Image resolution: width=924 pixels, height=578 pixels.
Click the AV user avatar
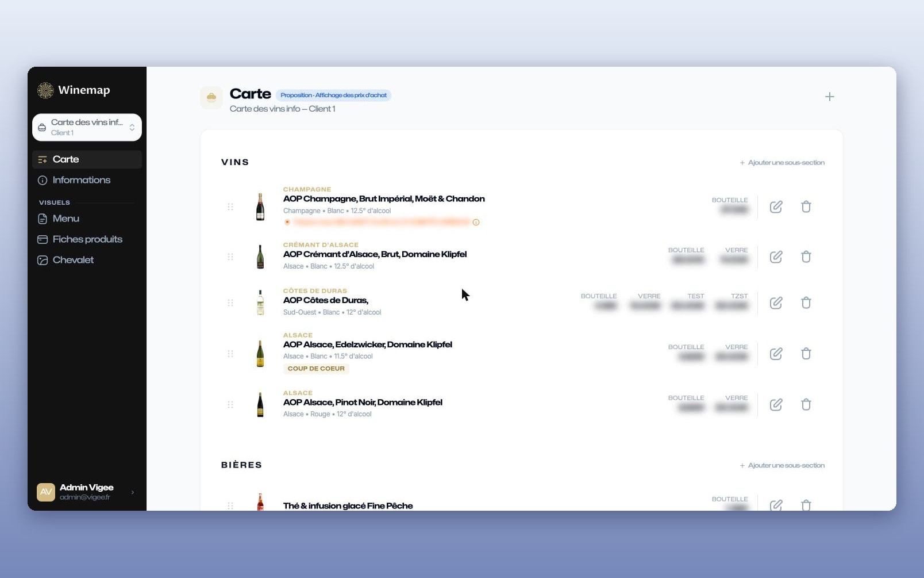pyautogui.click(x=46, y=492)
